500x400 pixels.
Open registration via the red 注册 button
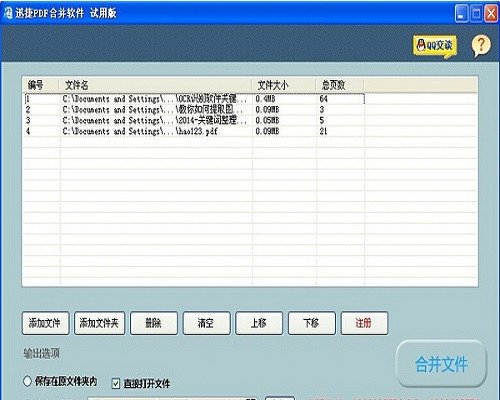tap(364, 323)
